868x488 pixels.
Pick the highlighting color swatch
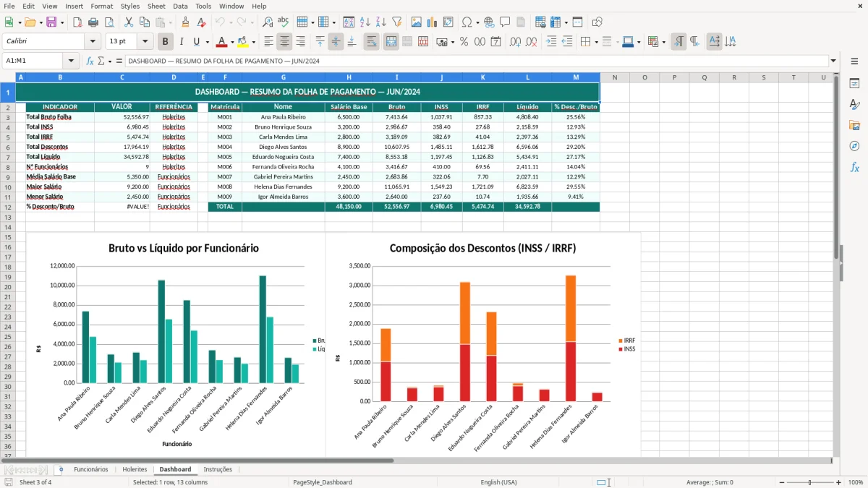tap(243, 41)
